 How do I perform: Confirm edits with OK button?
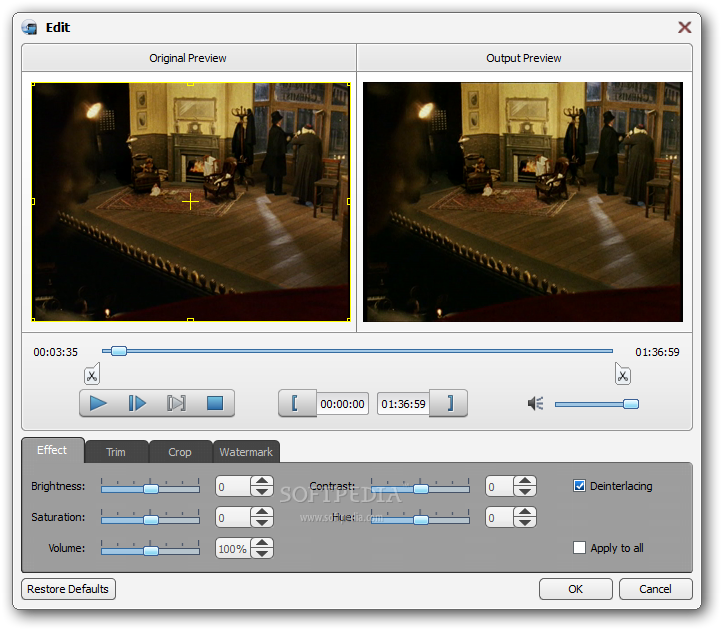point(576,589)
